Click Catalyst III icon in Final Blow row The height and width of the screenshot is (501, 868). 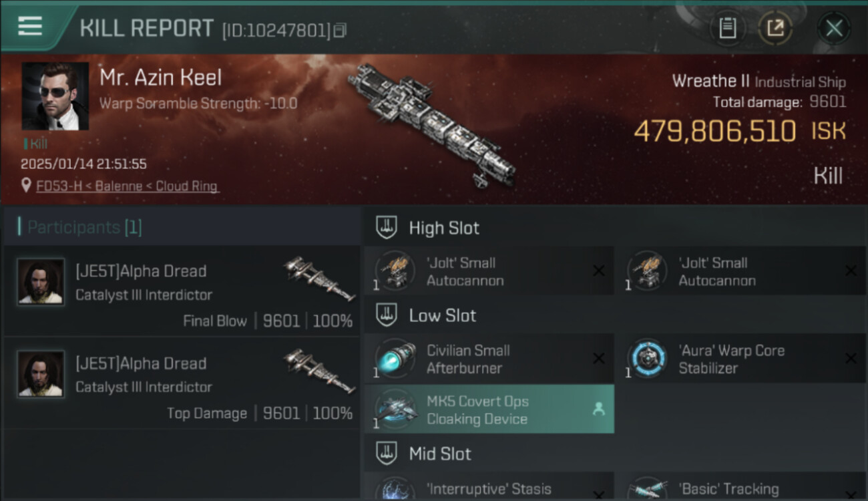pyautogui.click(x=319, y=278)
